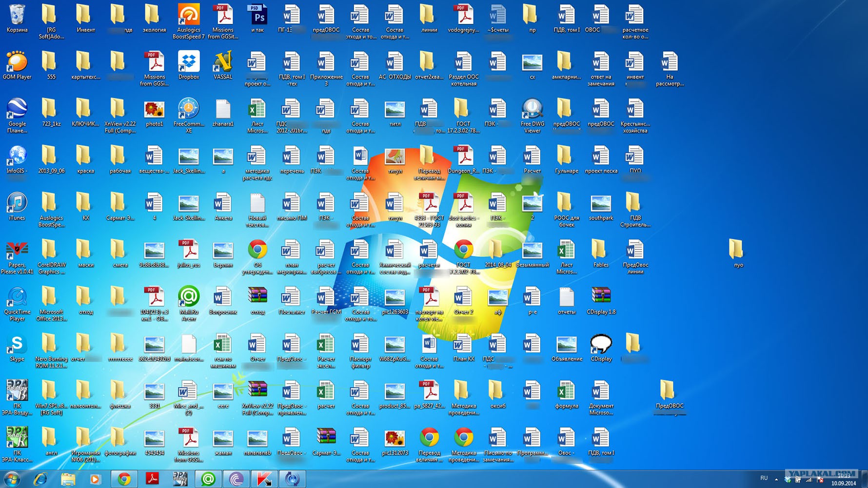
Task: Select the pic1312073 flower image
Action: coord(395,442)
